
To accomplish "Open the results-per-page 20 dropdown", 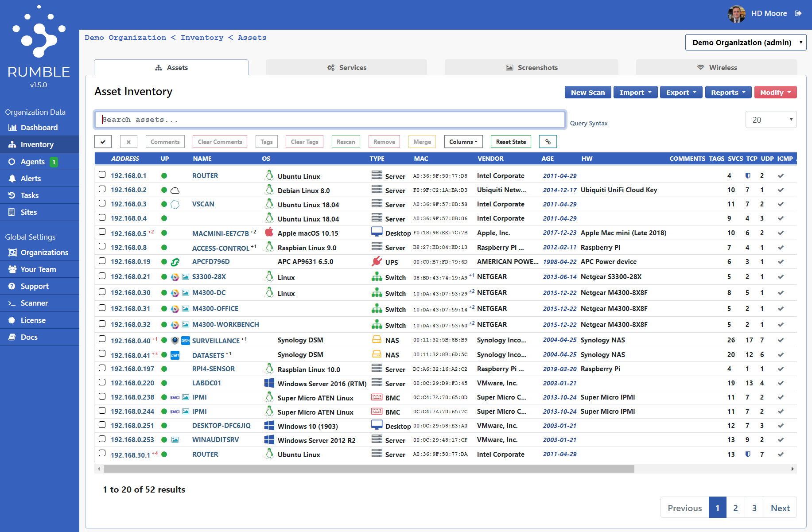I will [x=771, y=119].
